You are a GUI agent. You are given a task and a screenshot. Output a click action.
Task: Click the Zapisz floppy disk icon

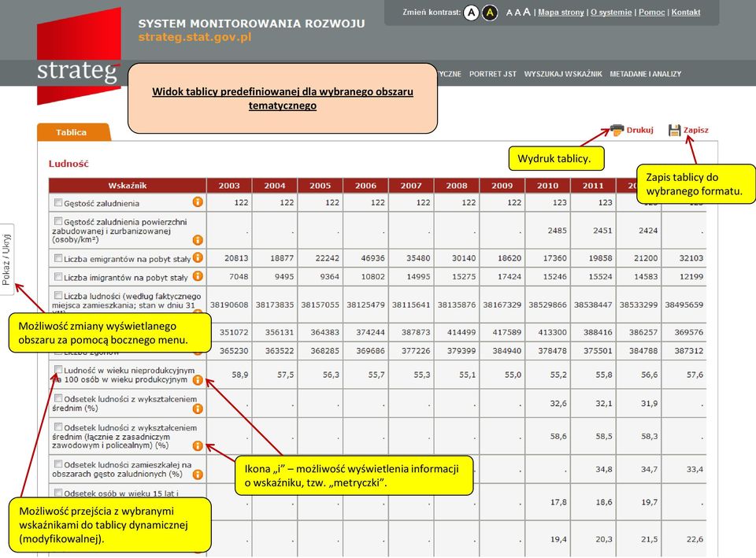tap(675, 130)
